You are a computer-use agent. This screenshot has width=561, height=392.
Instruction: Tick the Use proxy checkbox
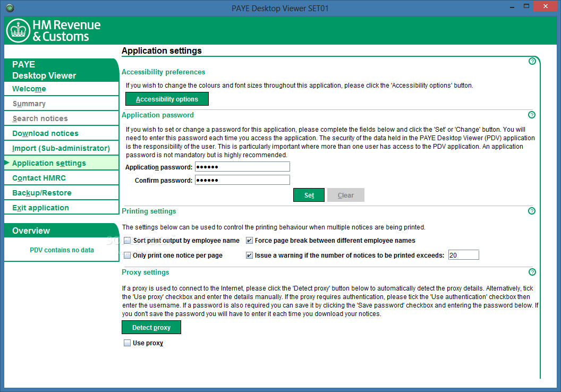(127, 343)
